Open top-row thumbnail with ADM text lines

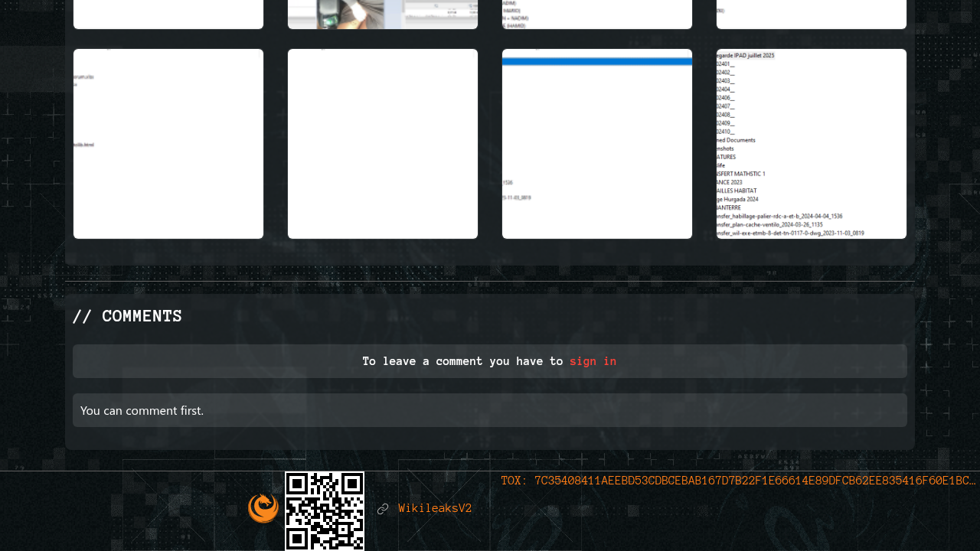pos(597,14)
